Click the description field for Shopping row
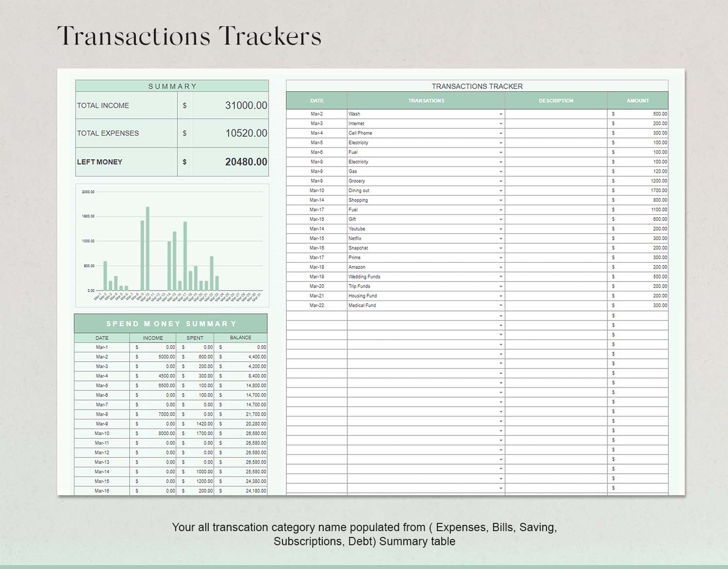This screenshot has height=569, width=728. (556, 200)
